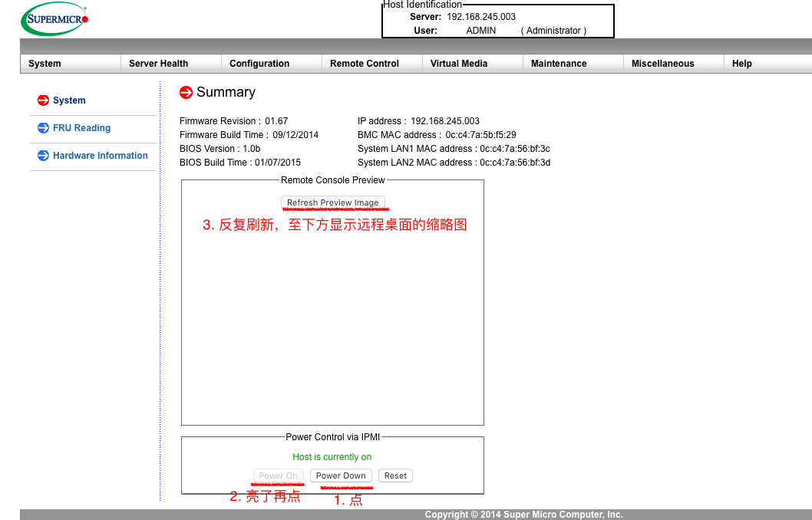Open the Miscellaneous menu
812x520 pixels.
[662, 64]
